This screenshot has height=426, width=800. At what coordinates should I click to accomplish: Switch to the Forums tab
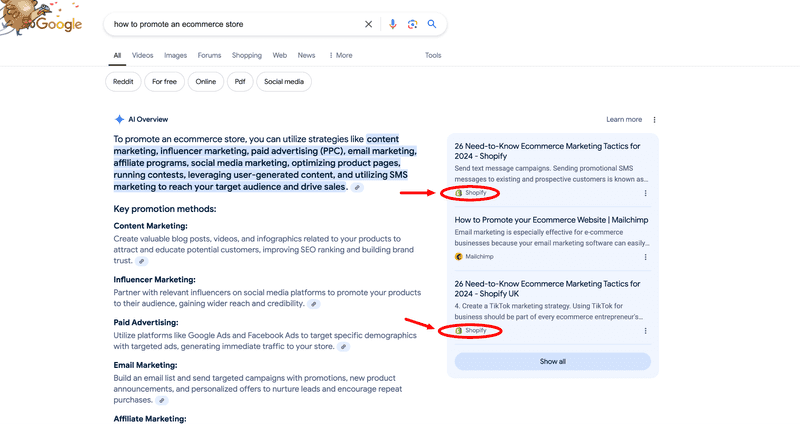(x=209, y=56)
